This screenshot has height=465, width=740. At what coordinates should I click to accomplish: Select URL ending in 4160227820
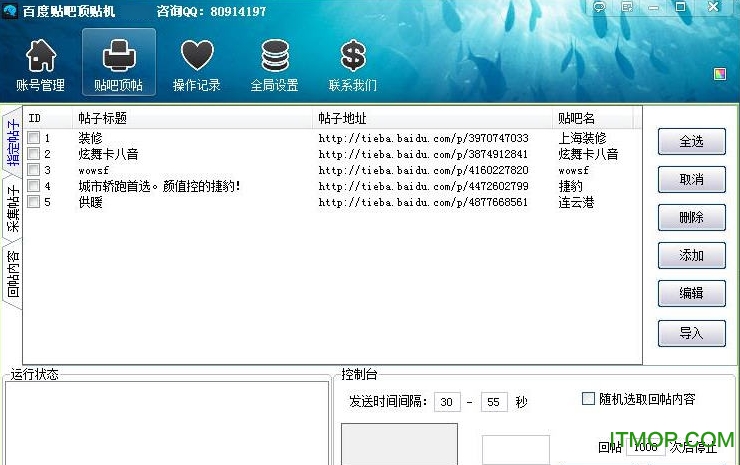(x=423, y=170)
